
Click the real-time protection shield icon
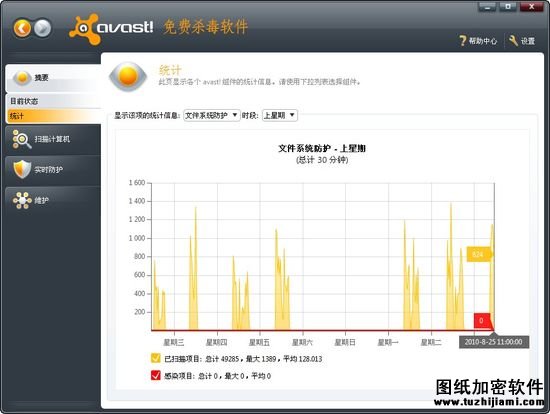tap(22, 169)
